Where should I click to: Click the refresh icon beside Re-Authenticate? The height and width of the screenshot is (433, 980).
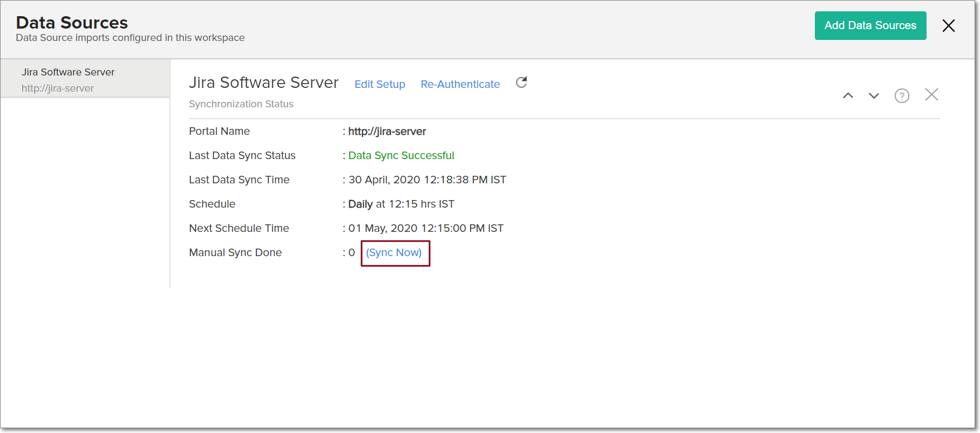[x=521, y=83]
